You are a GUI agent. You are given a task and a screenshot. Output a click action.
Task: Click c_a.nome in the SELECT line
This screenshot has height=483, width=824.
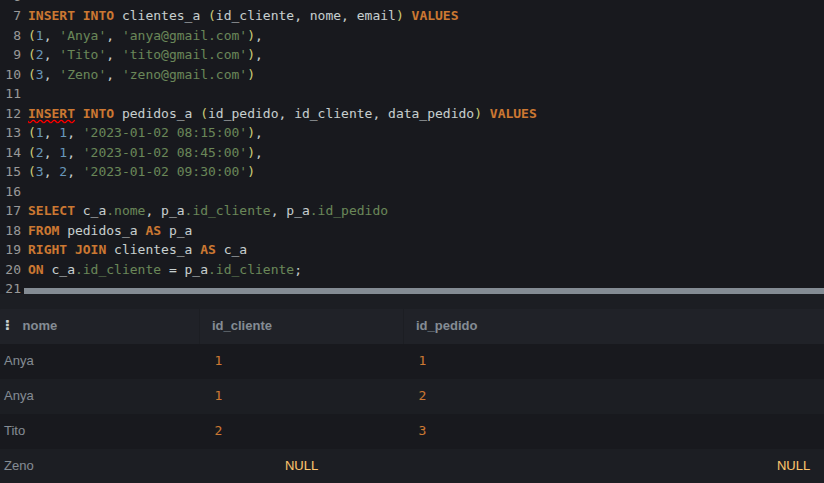tap(114, 211)
